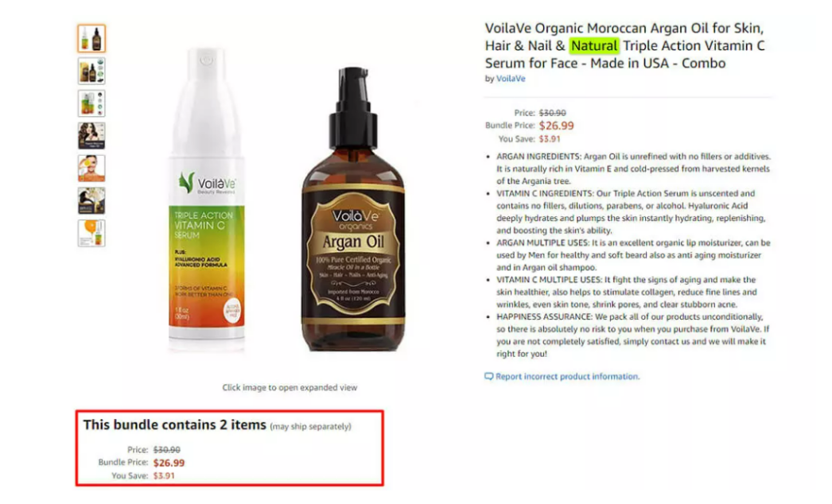Click the Report incorrect product information link
The width and height of the screenshot is (832, 504).
(567, 376)
